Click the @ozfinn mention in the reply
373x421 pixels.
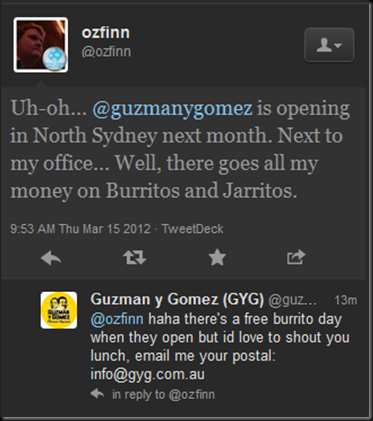pyautogui.click(x=117, y=319)
